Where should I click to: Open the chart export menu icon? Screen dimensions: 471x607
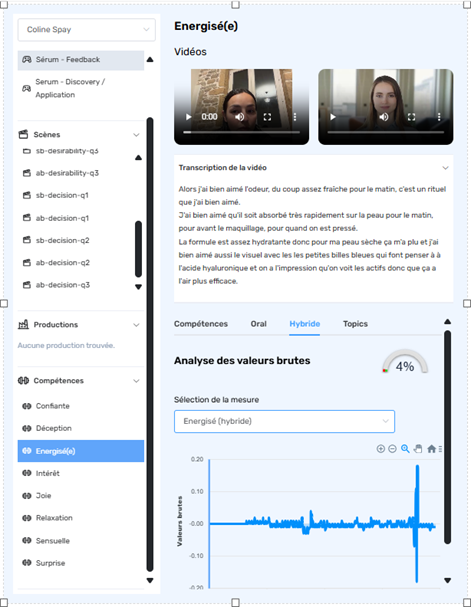(440, 449)
